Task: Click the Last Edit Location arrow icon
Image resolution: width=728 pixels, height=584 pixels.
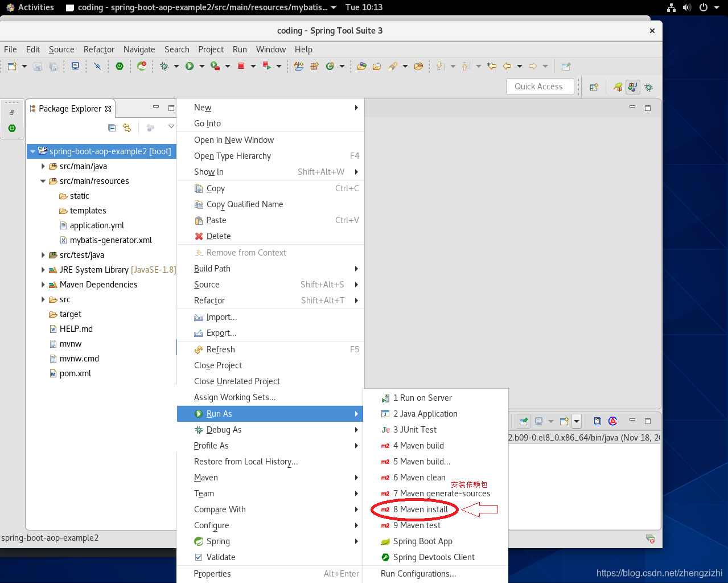Action: click(492, 66)
